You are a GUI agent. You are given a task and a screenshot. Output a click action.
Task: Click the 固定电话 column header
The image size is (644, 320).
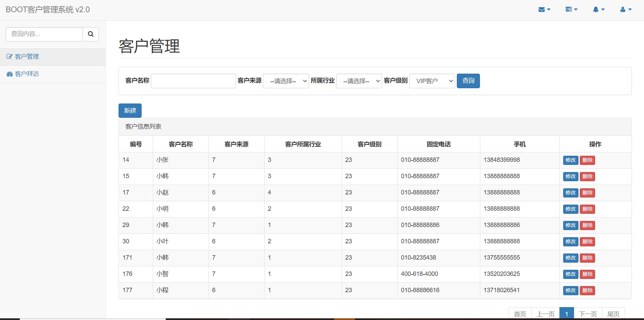coord(439,144)
